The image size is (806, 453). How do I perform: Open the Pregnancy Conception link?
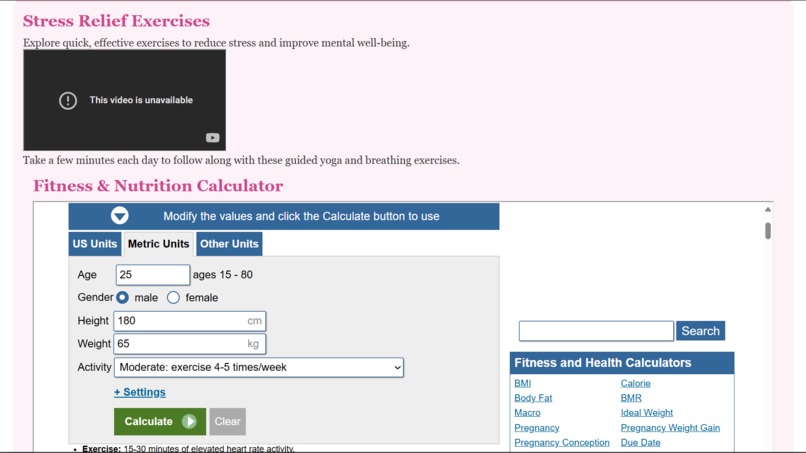(562, 443)
